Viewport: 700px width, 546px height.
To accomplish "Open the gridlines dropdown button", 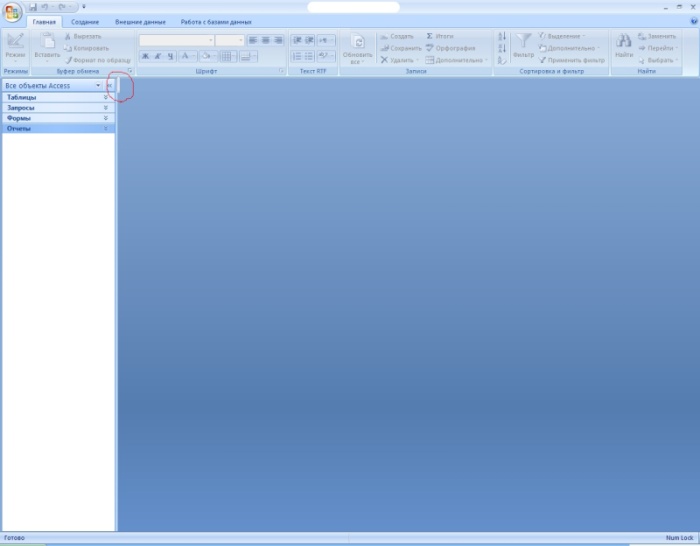I will pos(228,56).
